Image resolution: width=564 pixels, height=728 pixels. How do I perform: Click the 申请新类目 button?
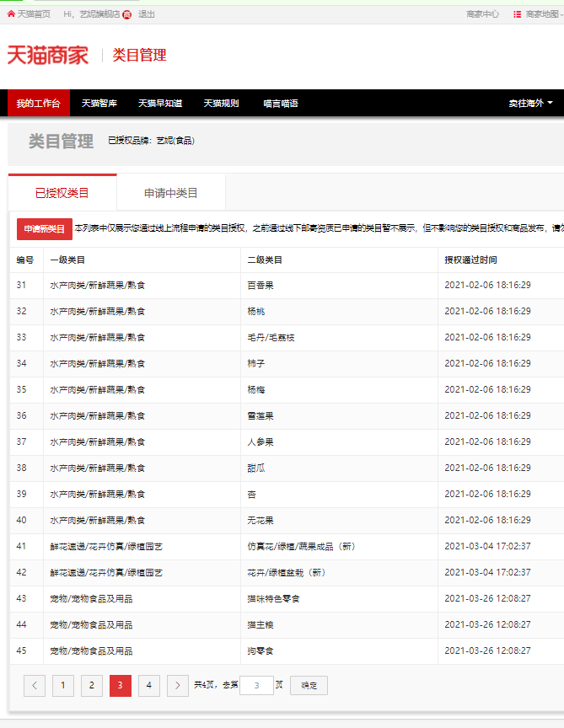(x=45, y=229)
